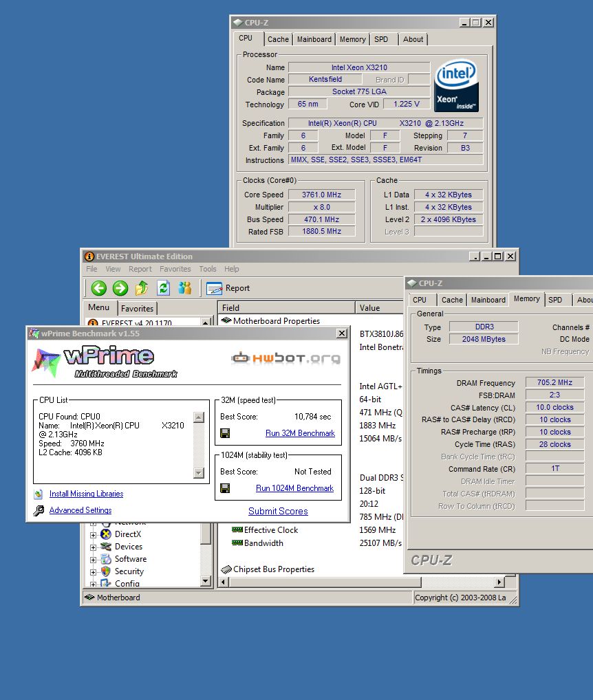Viewport: 593px width, 700px height.
Task: Expand the Devices tree node
Action: click(x=93, y=547)
